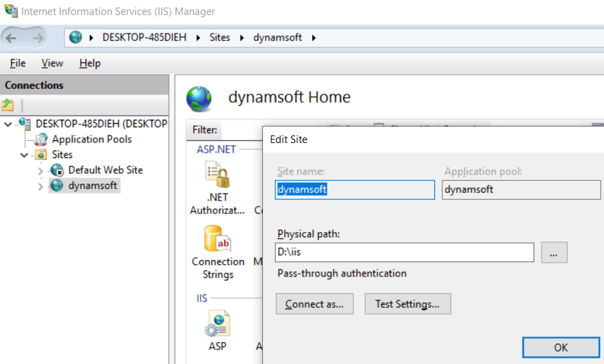The height and width of the screenshot is (364, 604).
Task: Click the Connections panel new connection icon
Action: [8, 105]
